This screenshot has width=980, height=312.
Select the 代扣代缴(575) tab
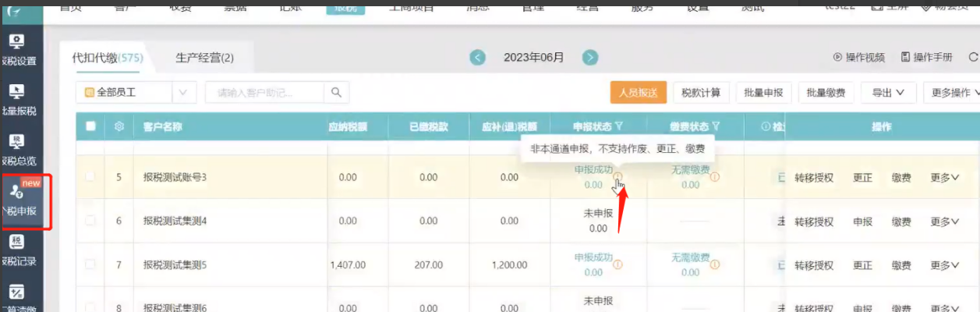point(107,58)
